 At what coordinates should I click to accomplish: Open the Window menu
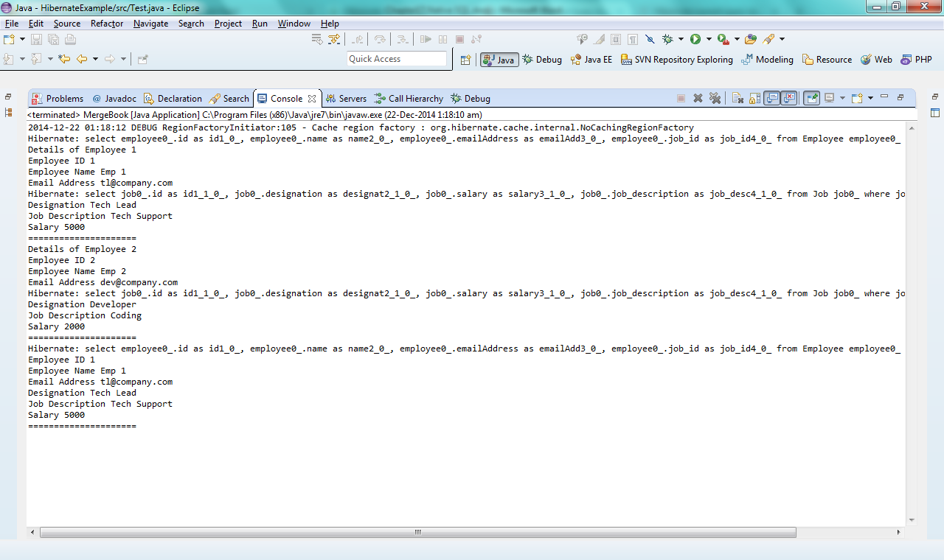(294, 24)
